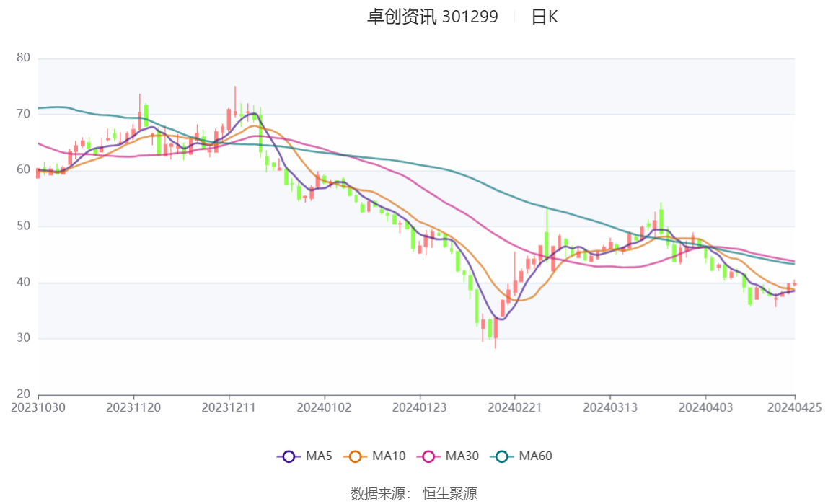Click the 20240102 date axis label
The width and height of the screenshot is (828, 504).
coord(325,407)
